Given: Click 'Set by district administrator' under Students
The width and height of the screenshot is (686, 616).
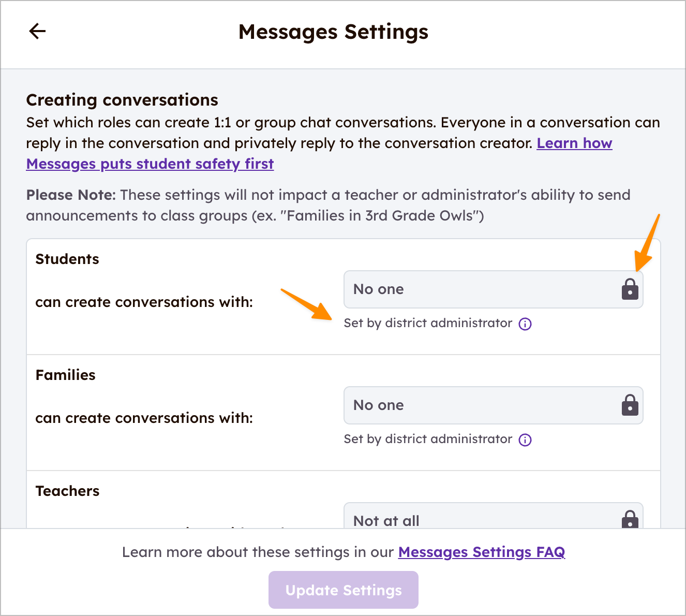Looking at the screenshot, I should [428, 324].
